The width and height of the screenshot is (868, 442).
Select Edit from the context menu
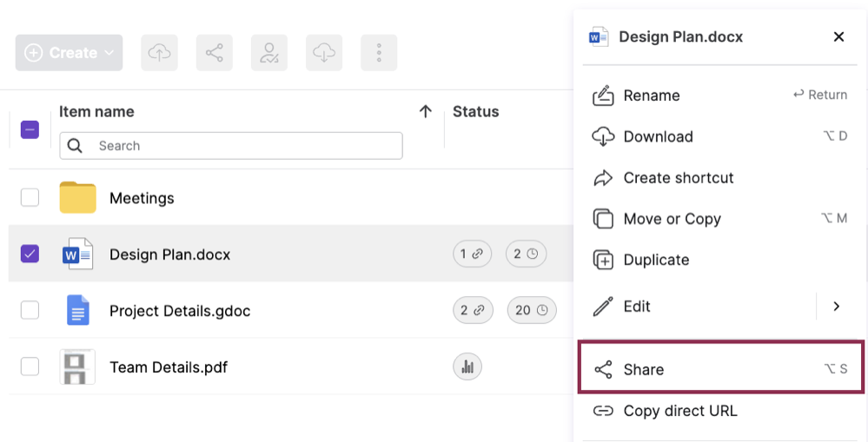click(x=699, y=306)
